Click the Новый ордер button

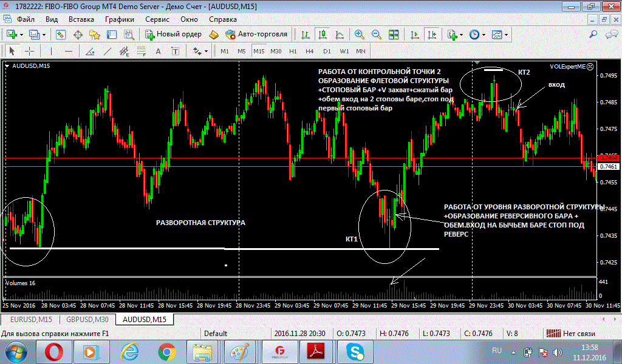(x=173, y=35)
